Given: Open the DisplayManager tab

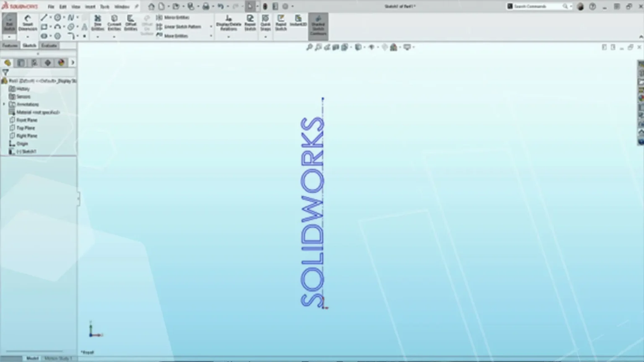Looking at the screenshot, I should tap(61, 63).
